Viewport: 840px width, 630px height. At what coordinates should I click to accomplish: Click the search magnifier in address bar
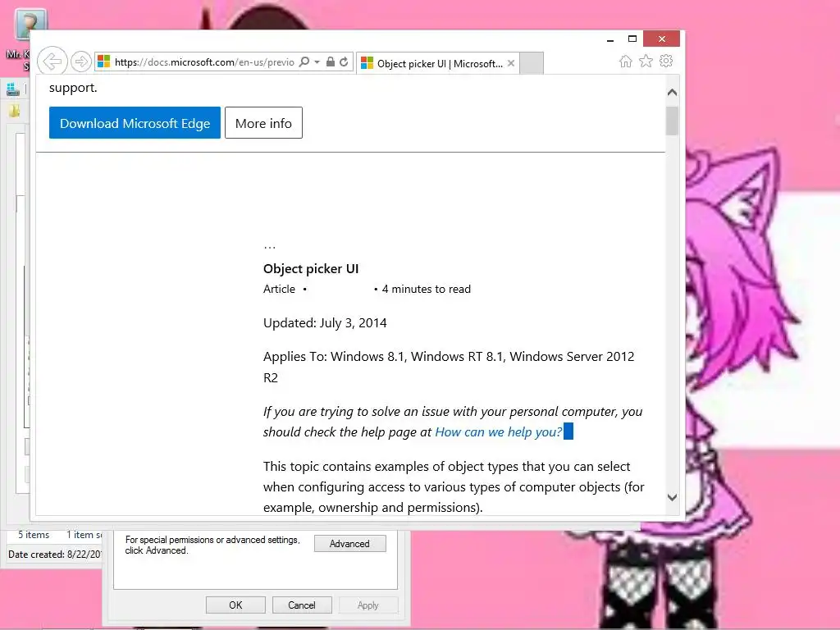pos(304,62)
